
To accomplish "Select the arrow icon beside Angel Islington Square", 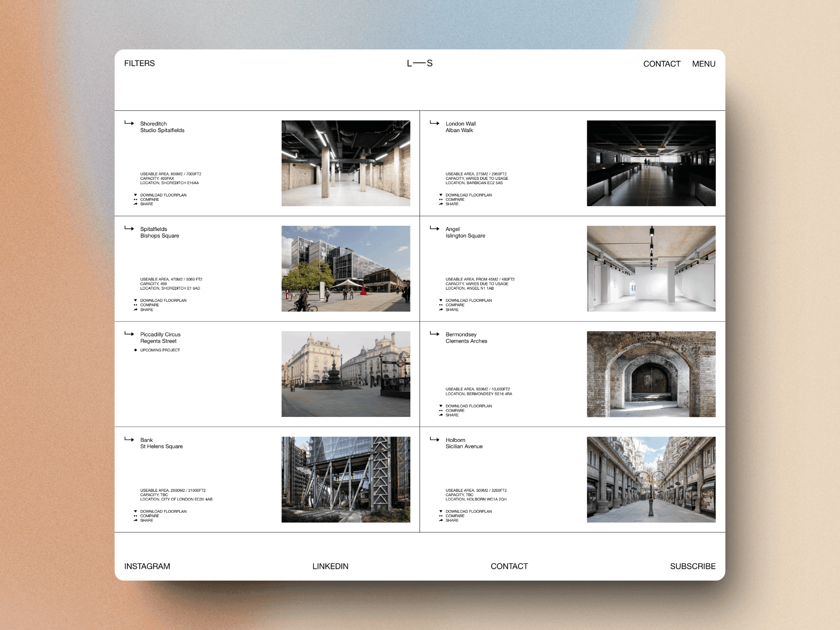I will click(x=434, y=229).
